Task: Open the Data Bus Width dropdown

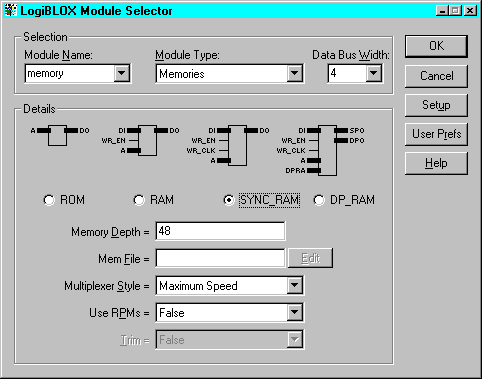Action: pos(374,73)
